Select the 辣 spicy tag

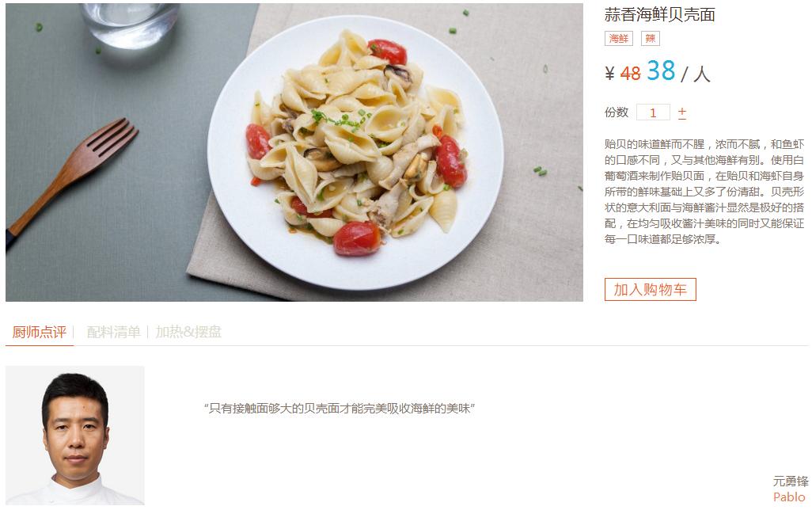click(651, 38)
